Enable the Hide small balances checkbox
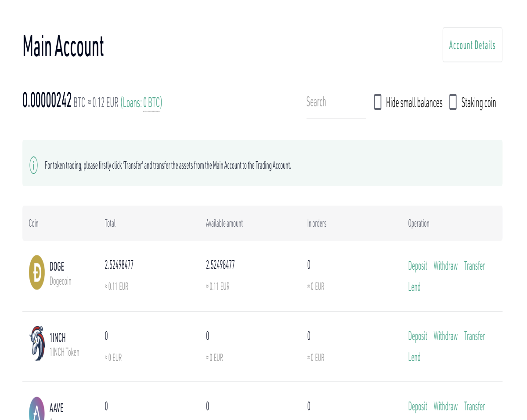527x420 pixels. pos(378,102)
